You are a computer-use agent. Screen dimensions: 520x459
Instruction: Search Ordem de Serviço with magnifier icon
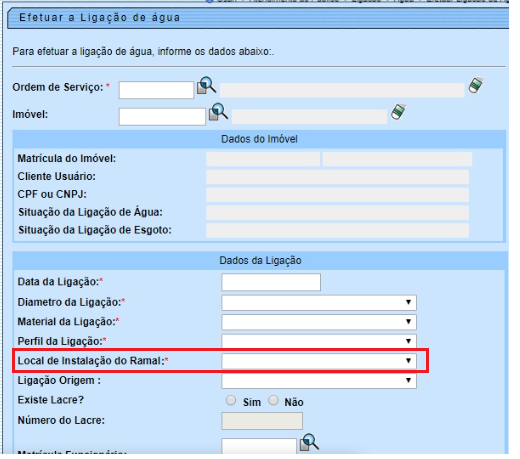tap(206, 85)
